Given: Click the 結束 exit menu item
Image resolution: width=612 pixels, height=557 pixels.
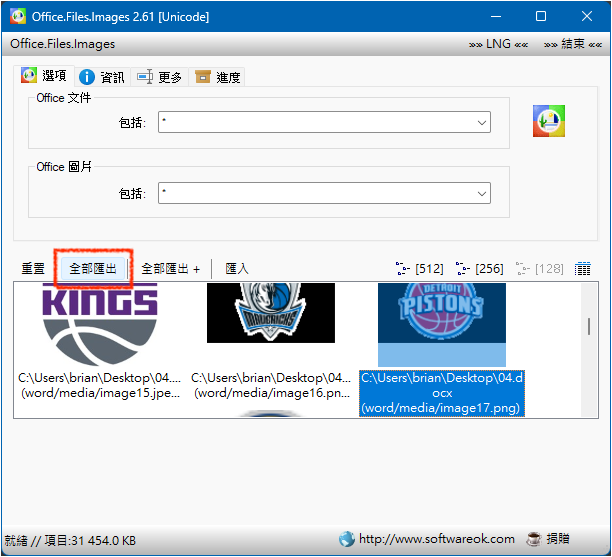Looking at the screenshot, I should point(573,44).
